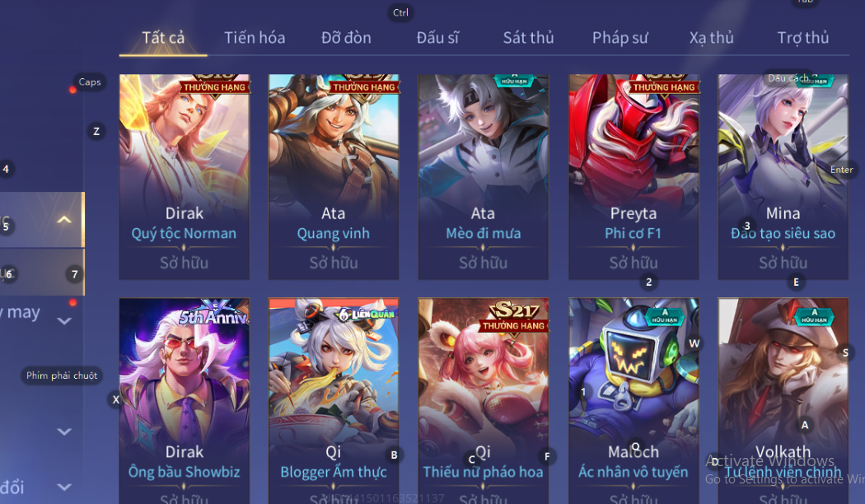Switch to Pháp sư tab
Screen dimensions: 865x504
[x=620, y=38]
